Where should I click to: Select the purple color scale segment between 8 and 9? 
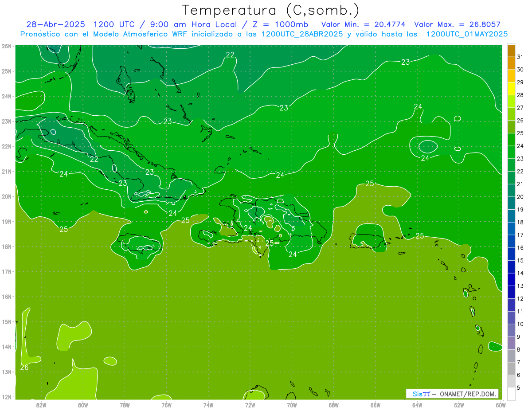[x=511, y=343]
